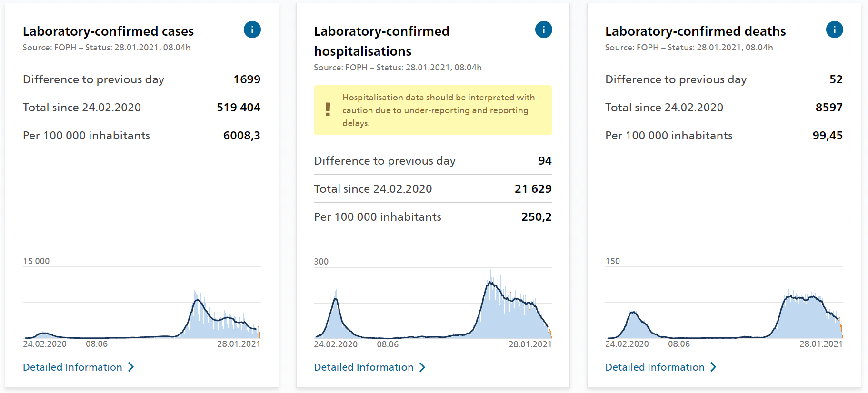Click info icon on Laboratory-confirmed deaths card
Viewport: 868px width, 393px height.
(x=834, y=29)
